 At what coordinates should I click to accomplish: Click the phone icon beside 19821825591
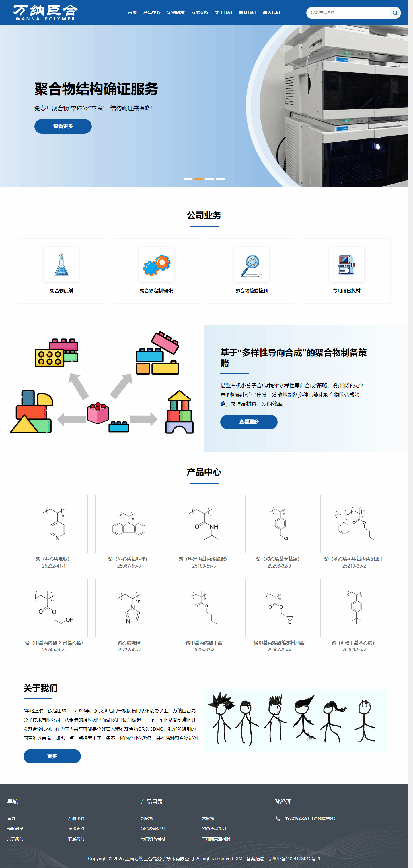click(x=278, y=818)
